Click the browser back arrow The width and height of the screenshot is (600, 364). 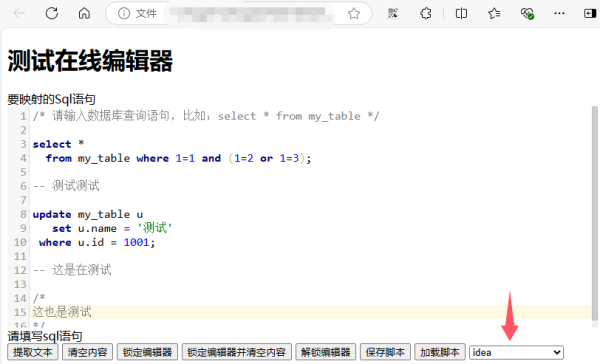[x=19, y=13]
